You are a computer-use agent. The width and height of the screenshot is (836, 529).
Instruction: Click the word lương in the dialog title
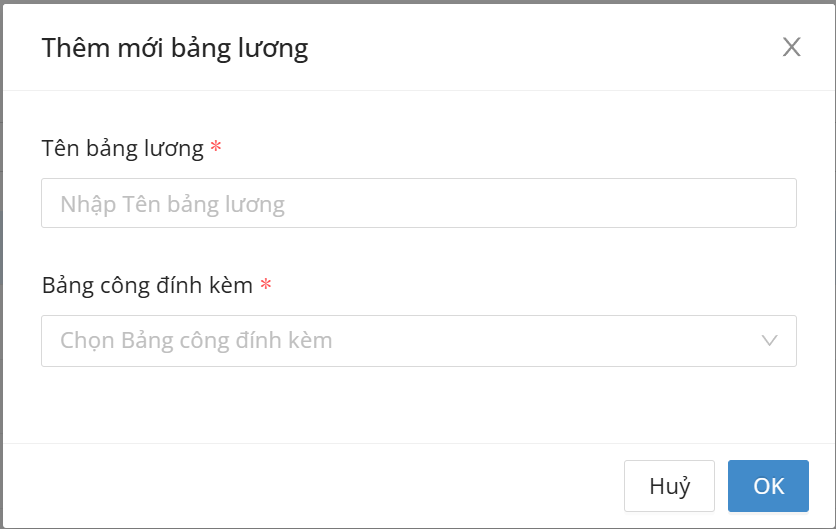click(x=276, y=48)
